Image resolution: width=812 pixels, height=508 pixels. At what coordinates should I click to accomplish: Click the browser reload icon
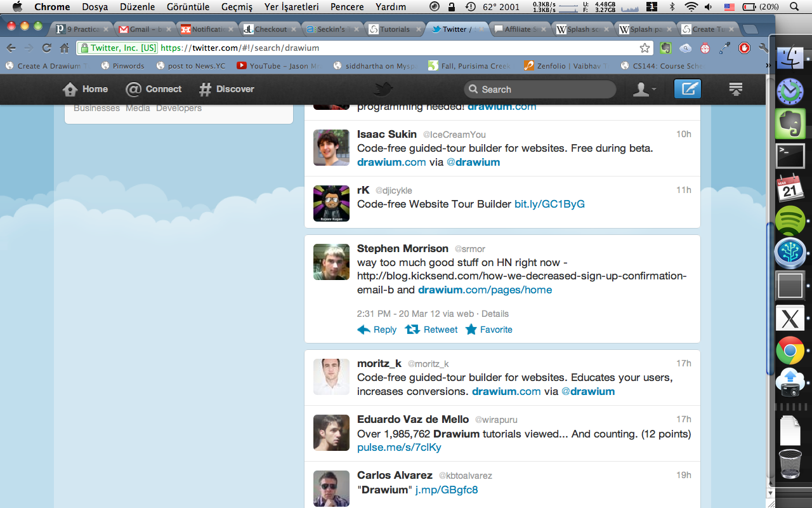[46, 48]
